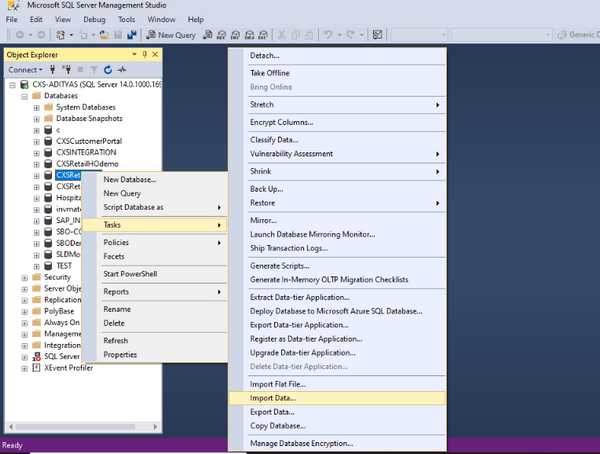Click Import Flat File... menu entry
The height and width of the screenshot is (454, 600).
[x=337, y=384]
